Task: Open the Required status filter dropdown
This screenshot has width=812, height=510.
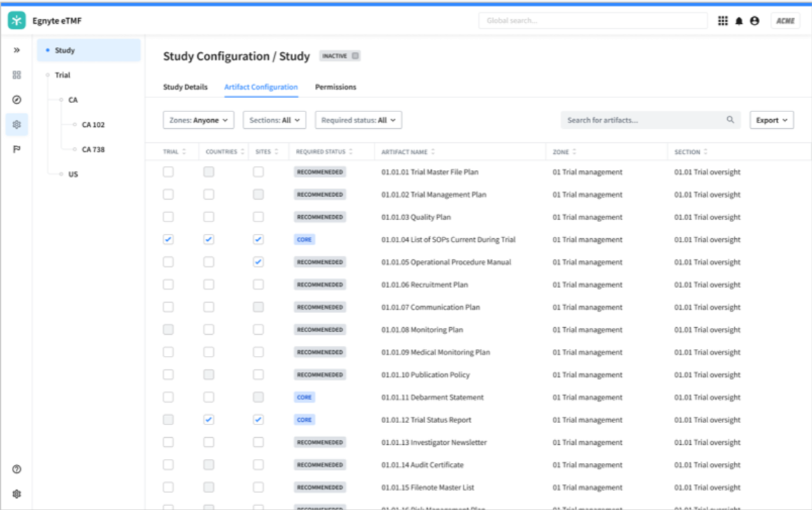Action: (x=358, y=120)
